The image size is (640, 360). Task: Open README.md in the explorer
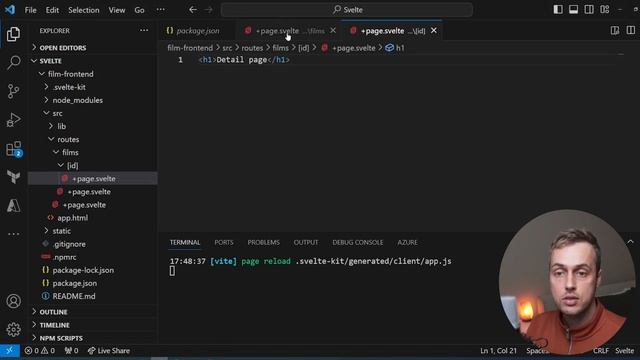pyautogui.click(x=93, y=296)
